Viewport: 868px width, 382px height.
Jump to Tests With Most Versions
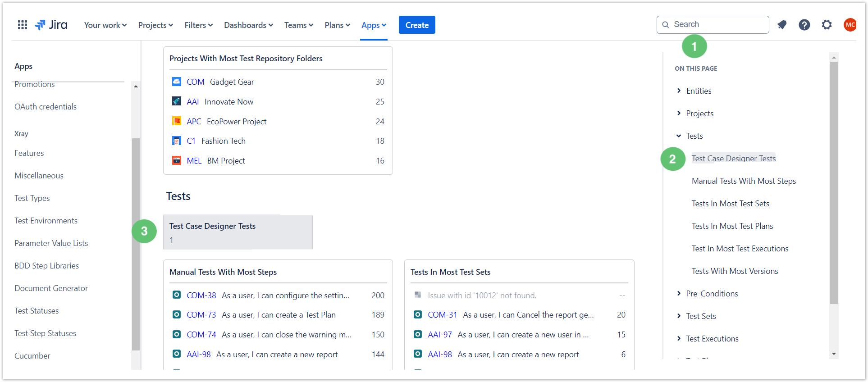735,271
